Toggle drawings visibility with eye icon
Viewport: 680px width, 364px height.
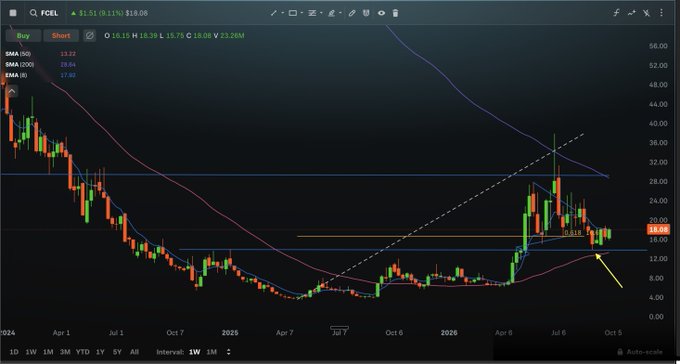381,13
